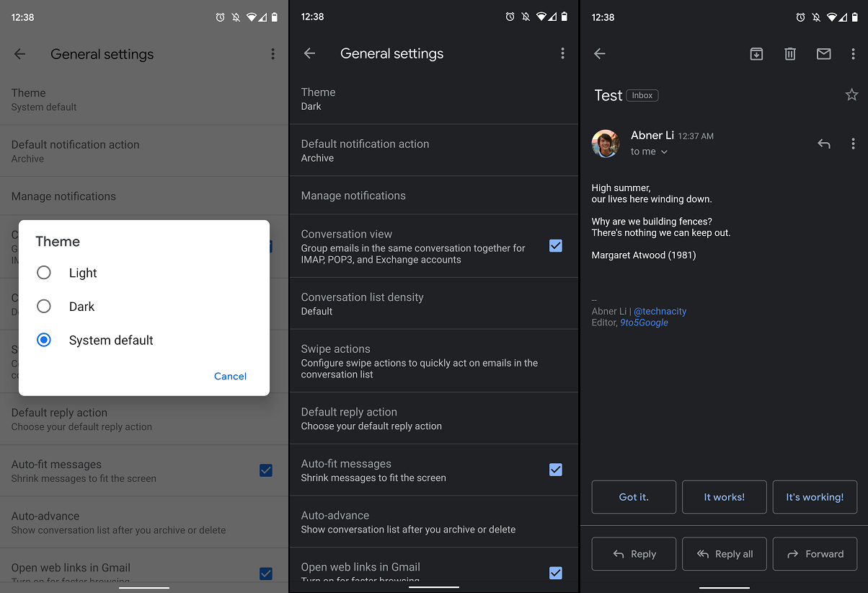Tap the Reply all button
868x593 pixels.
pos(725,554)
